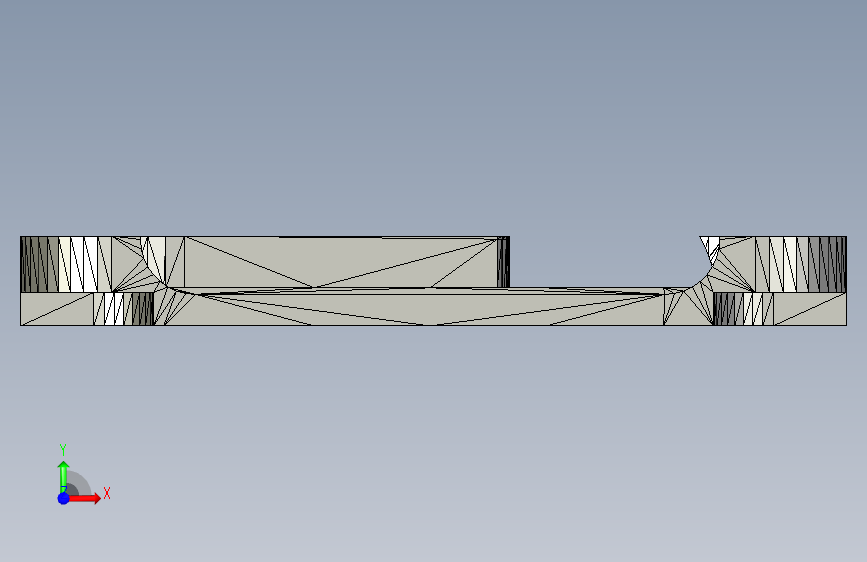Click the red X axis arrow

pyautogui.click(x=84, y=498)
